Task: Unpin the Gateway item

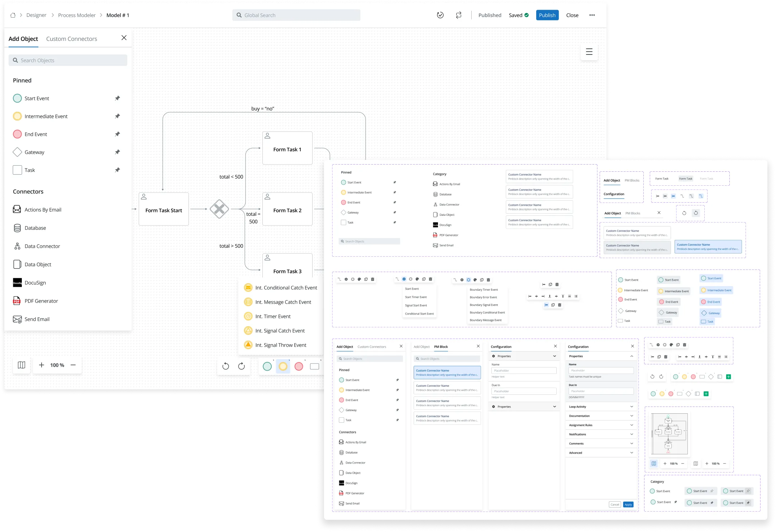Action: coord(118,152)
